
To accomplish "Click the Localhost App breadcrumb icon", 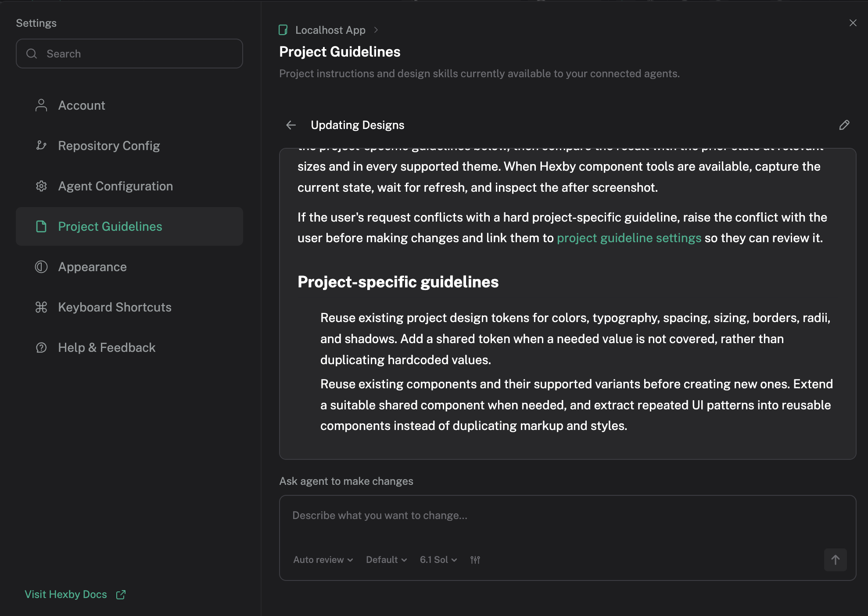I will pyautogui.click(x=283, y=30).
